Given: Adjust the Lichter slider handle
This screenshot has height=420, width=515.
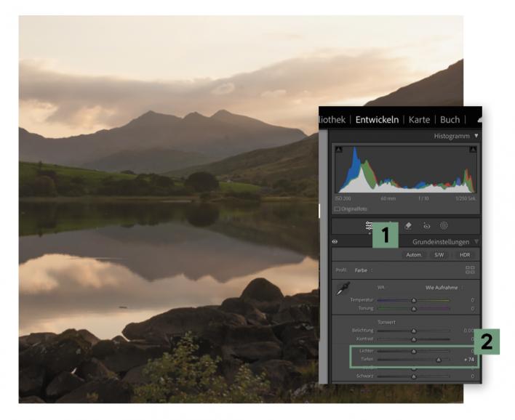Looking at the screenshot, I should click(414, 352).
